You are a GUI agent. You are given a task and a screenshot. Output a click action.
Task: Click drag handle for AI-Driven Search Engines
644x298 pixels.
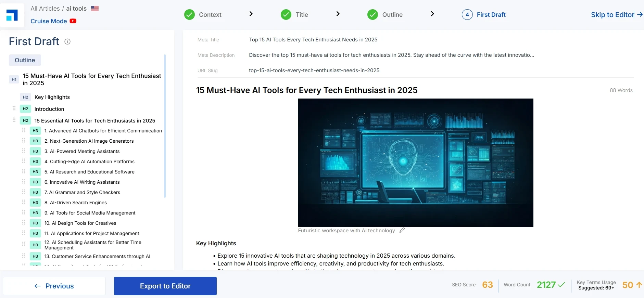[x=24, y=202]
